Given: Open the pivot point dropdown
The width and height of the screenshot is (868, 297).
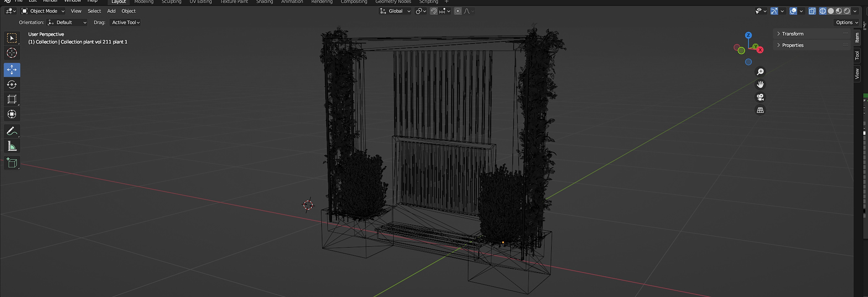Looking at the screenshot, I should pos(421,11).
